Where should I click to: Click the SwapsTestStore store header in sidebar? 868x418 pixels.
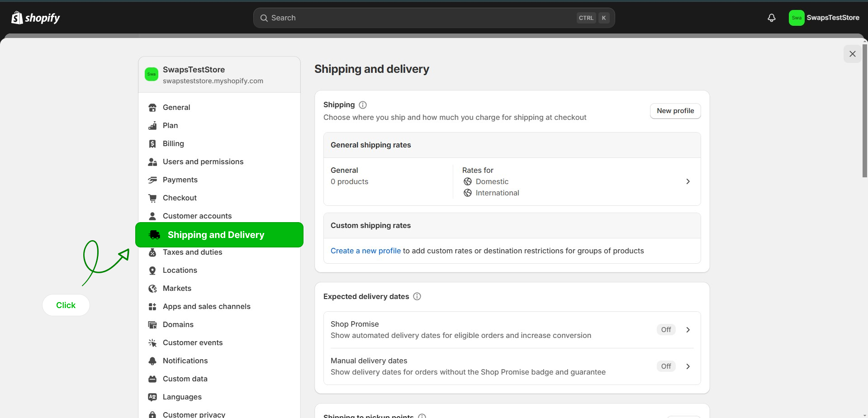[x=219, y=75]
